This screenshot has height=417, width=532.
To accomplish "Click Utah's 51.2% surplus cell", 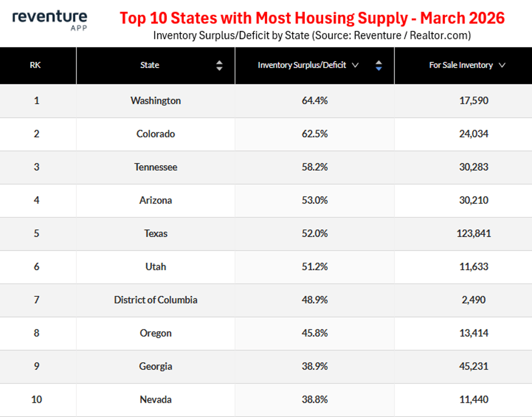I will (315, 267).
